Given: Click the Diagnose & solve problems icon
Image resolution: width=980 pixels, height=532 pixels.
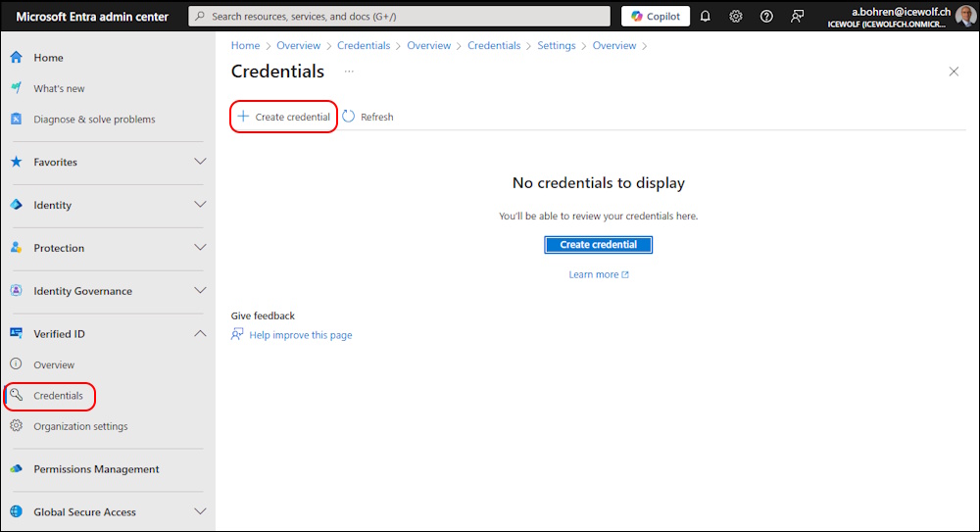Looking at the screenshot, I should [x=17, y=119].
